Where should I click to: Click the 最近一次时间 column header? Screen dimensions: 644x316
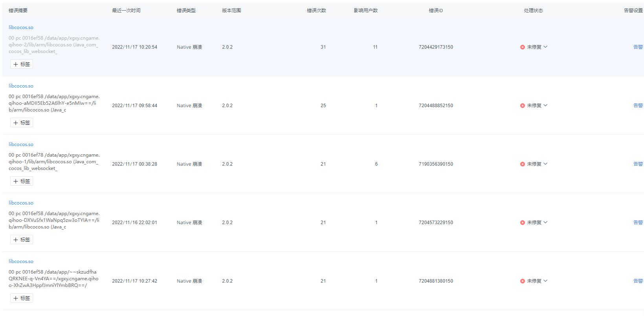pos(126,11)
